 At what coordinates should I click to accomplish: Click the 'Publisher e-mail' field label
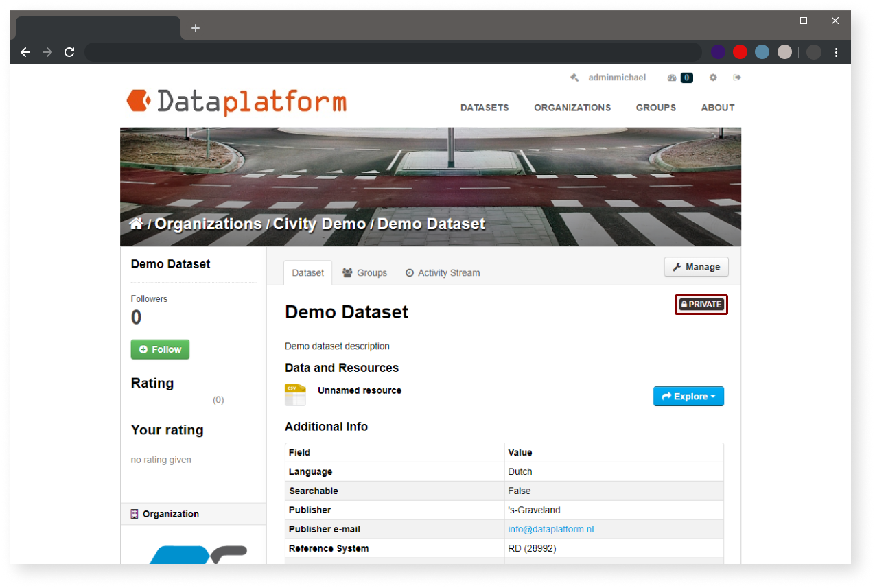pos(324,529)
